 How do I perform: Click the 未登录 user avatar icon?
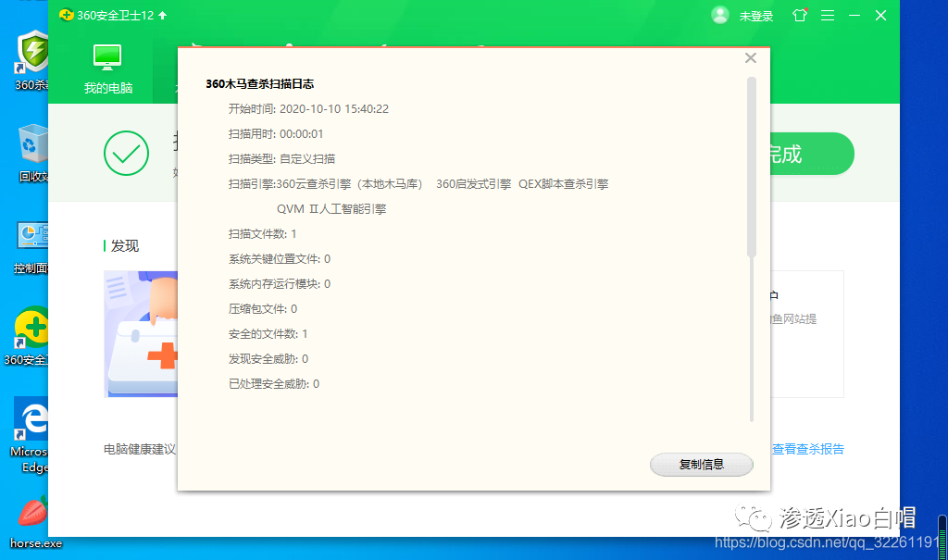[719, 15]
